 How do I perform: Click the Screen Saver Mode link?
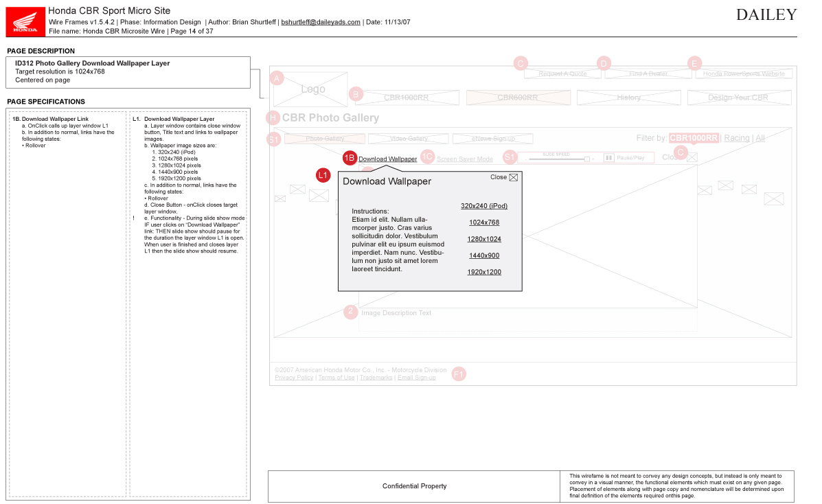464,159
